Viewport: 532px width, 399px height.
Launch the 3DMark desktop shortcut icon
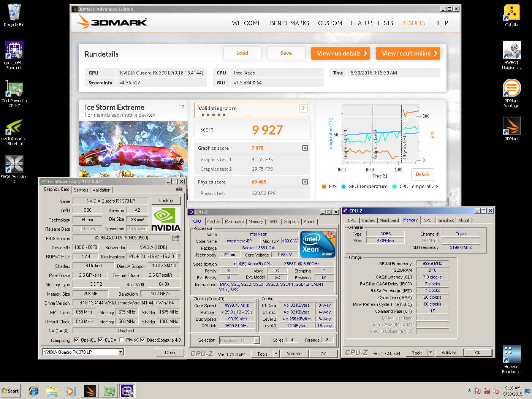click(x=511, y=128)
